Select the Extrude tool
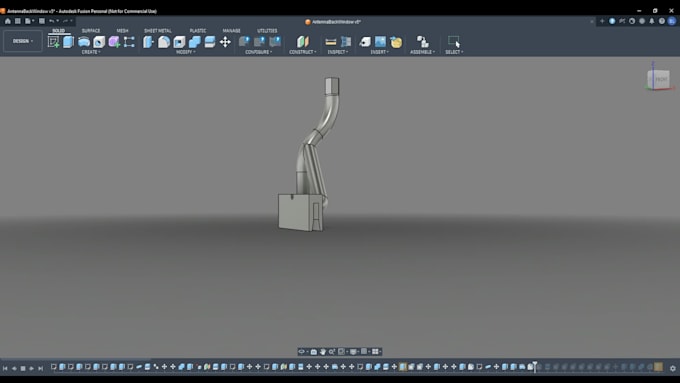 click(x=69, y=42)
